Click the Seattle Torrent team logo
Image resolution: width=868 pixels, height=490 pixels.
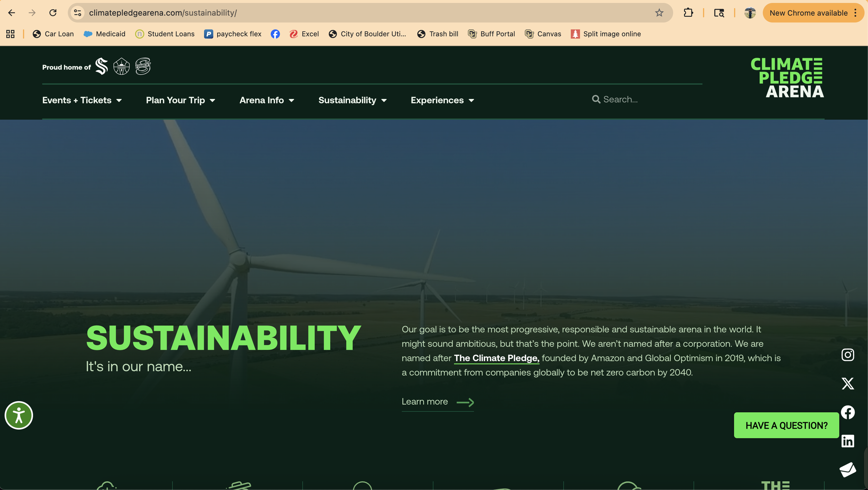143,66
